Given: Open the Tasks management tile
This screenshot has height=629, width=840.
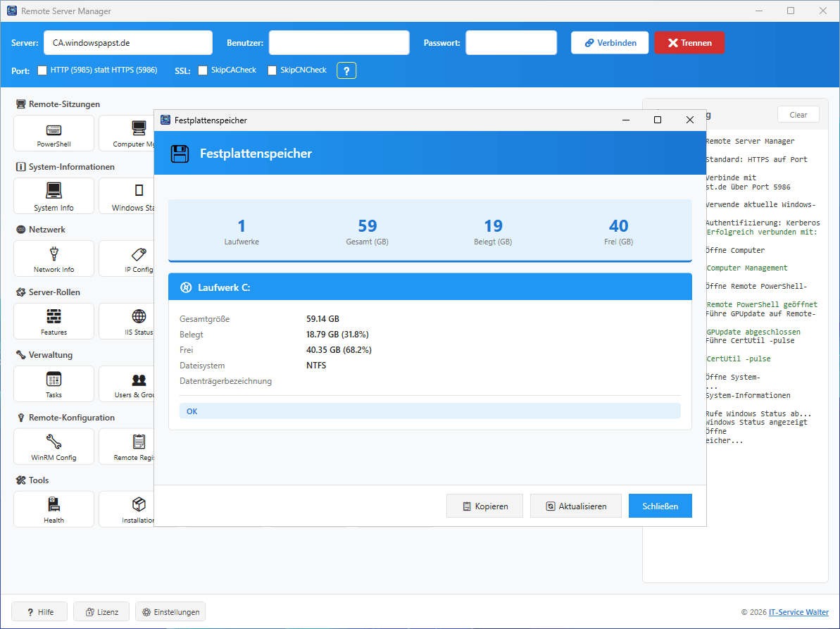Looking at the screenshot, I should 54,384.
